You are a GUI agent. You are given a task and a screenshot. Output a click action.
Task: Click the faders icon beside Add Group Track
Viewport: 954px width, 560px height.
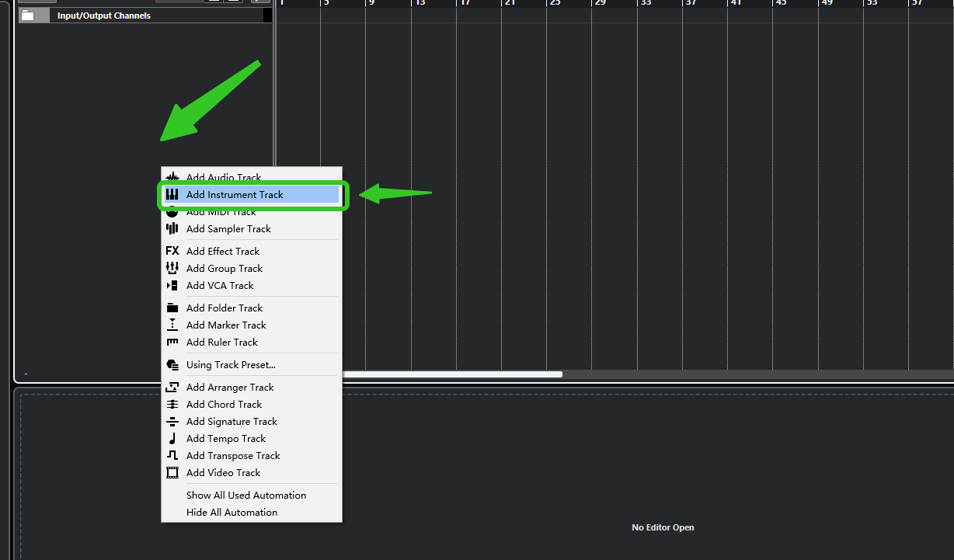click(x=172, y=269)
